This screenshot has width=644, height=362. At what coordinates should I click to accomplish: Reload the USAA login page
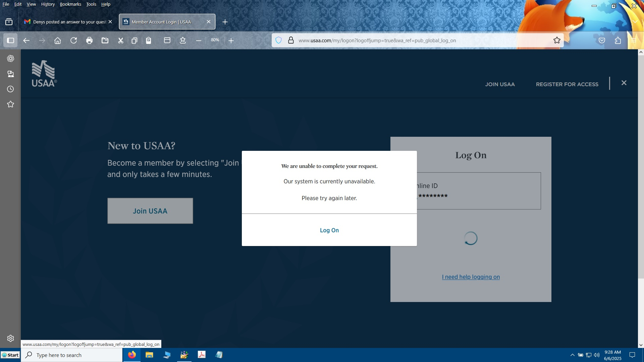74,41
